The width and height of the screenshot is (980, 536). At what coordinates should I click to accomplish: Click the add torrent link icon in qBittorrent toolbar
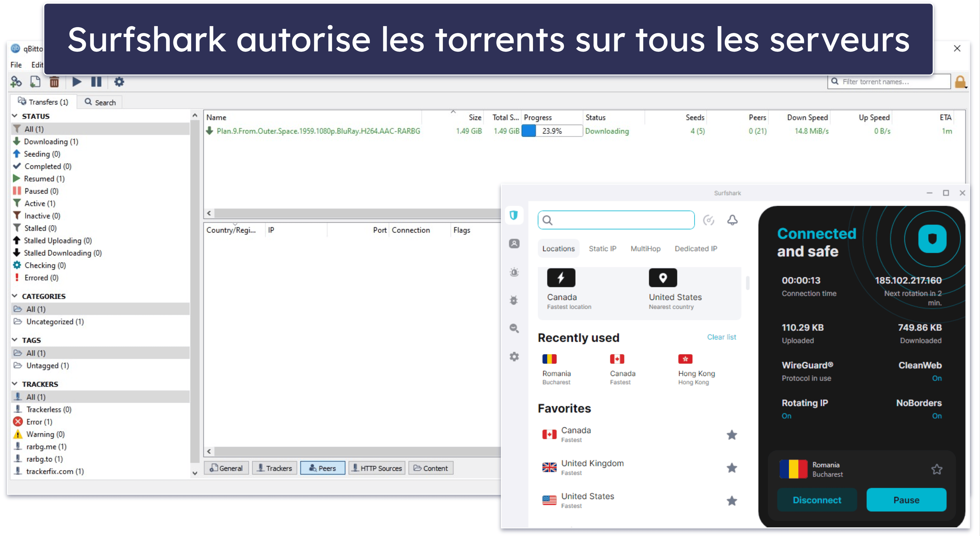pyautogui.click(x=16, y=81)
